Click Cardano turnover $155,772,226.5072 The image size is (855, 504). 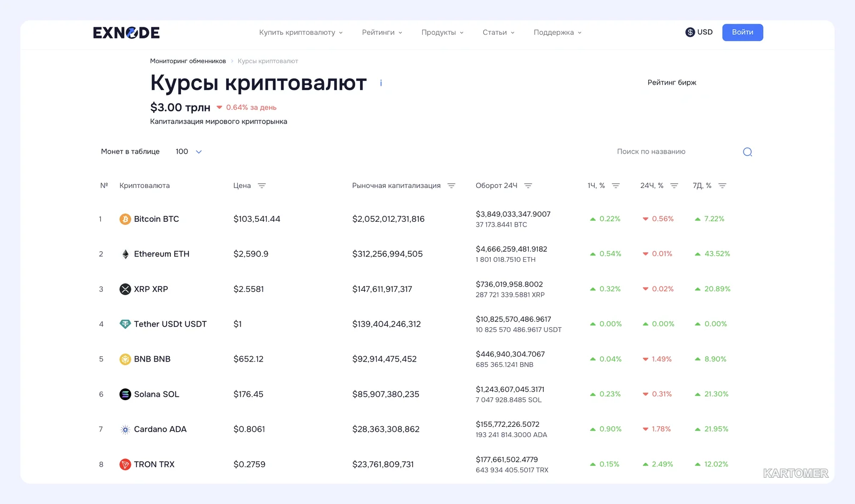[x=507, y=424]
